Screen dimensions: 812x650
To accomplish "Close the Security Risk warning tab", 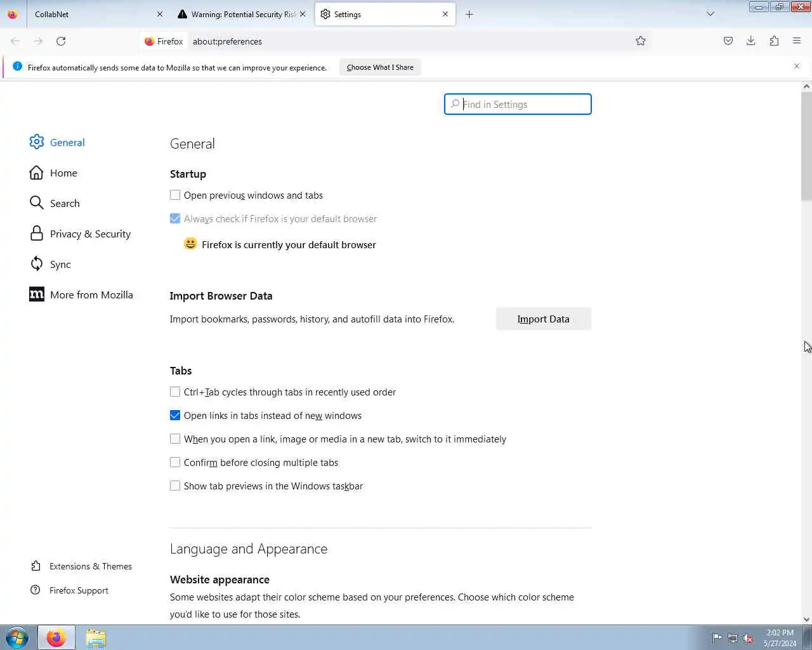I will (x=303, y=14).
